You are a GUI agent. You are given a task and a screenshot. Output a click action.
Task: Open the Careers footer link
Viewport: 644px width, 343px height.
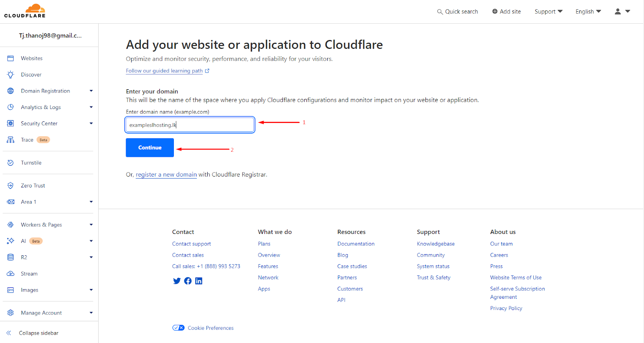tap(499, 255)
